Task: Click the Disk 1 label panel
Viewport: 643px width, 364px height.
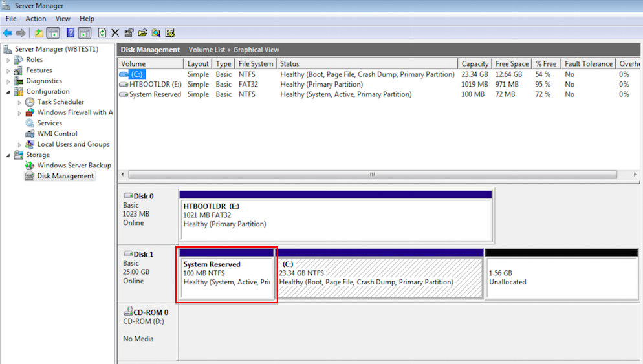Action: coord(148,273)
